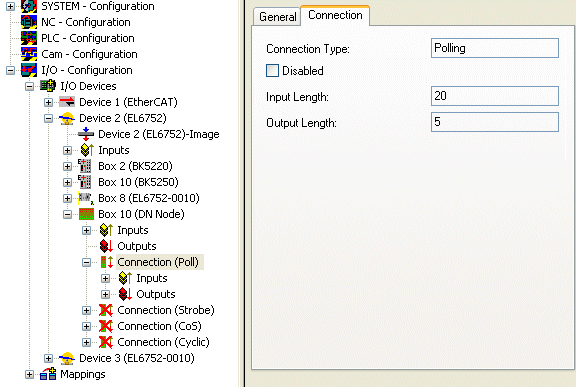Viewport: 576px width, 387px height.
Task: Expand the Connection (Strobe) node
Action: (86, 310)
